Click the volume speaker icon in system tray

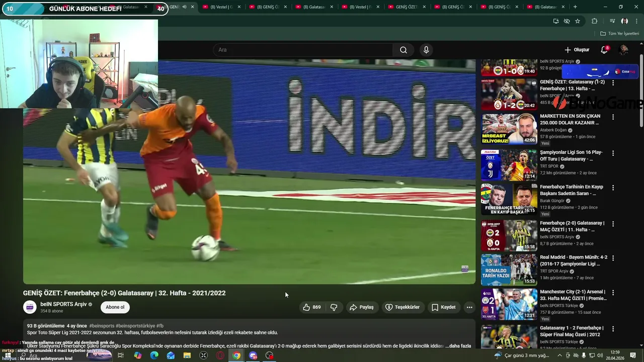point(600,355)
